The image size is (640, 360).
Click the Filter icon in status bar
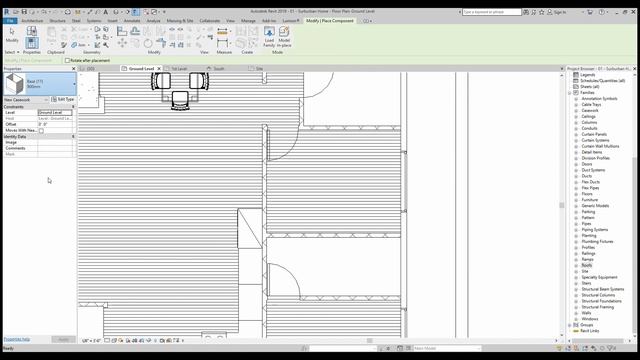point(611,348)
